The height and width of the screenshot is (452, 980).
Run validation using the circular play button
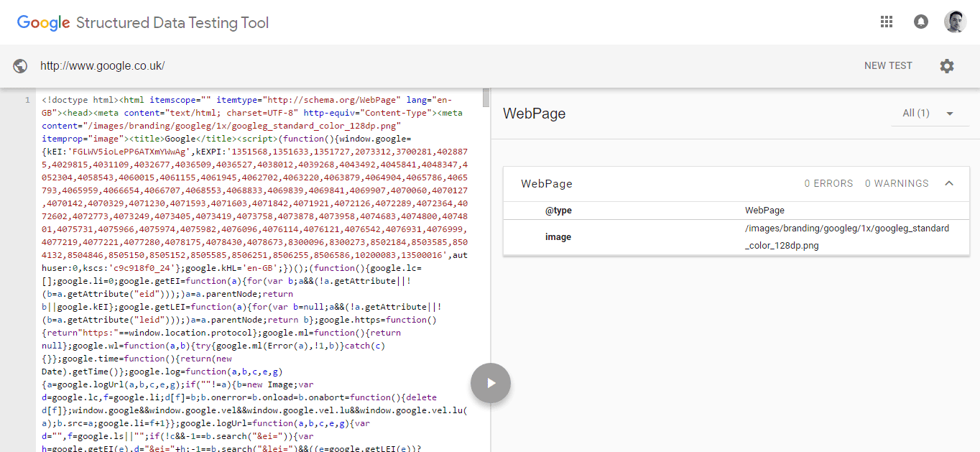click(x=491, y=383)
